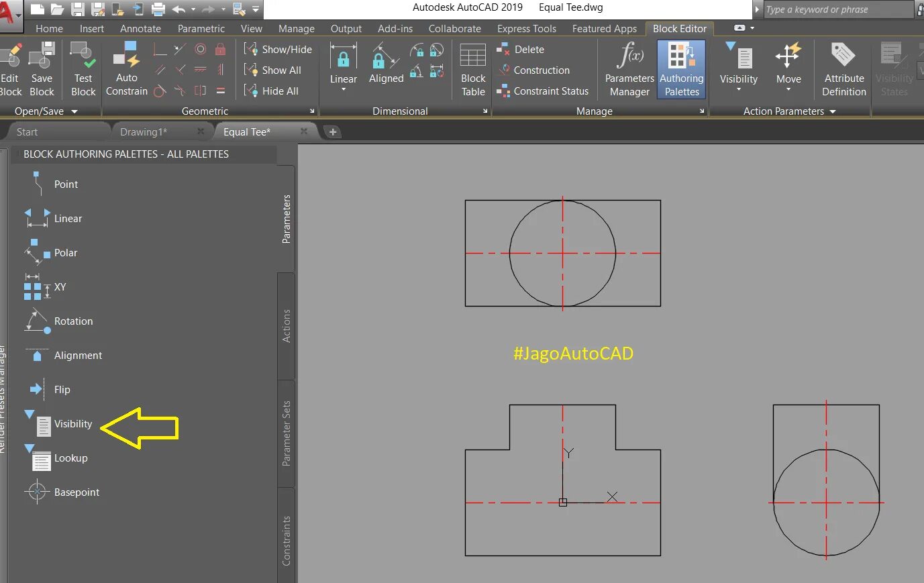
Task: Select the Visibility parameter in authoring palette
Action: click(x=58, y=423)
